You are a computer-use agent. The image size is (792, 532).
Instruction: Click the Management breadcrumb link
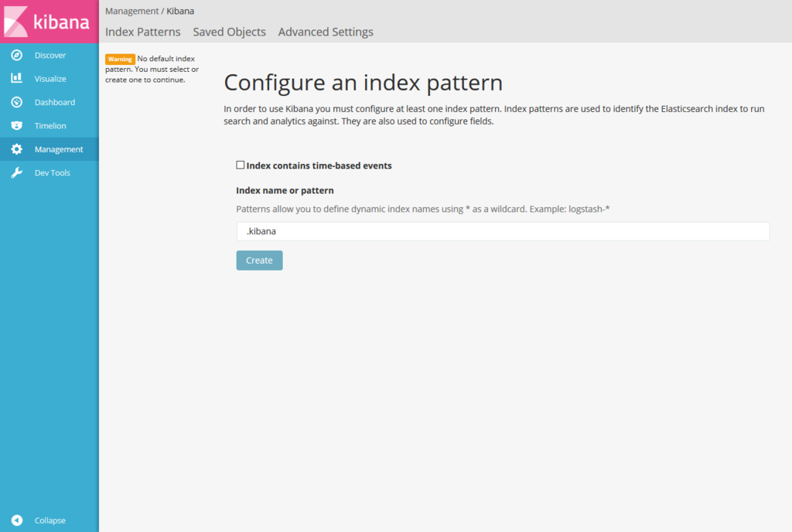131,11
